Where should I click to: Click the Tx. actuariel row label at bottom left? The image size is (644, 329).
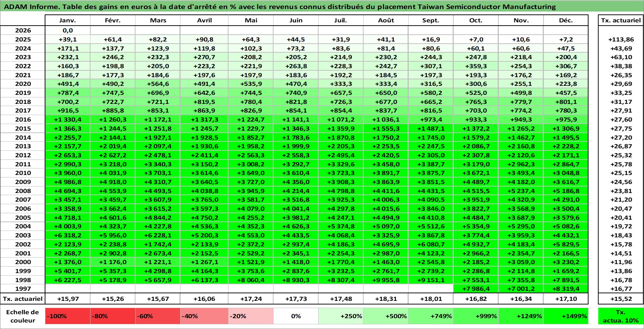tap(23, 299)
